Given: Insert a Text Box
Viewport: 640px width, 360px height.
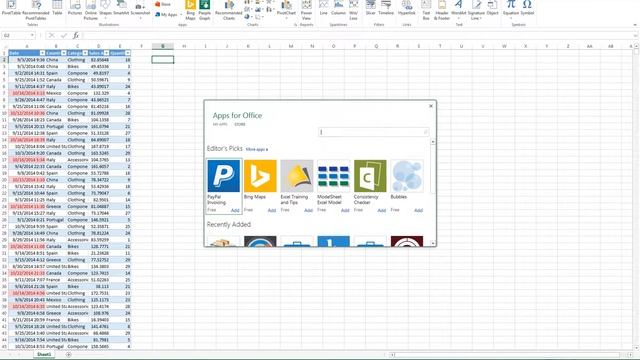Looking at the screenshot, I should coord(426,10).
